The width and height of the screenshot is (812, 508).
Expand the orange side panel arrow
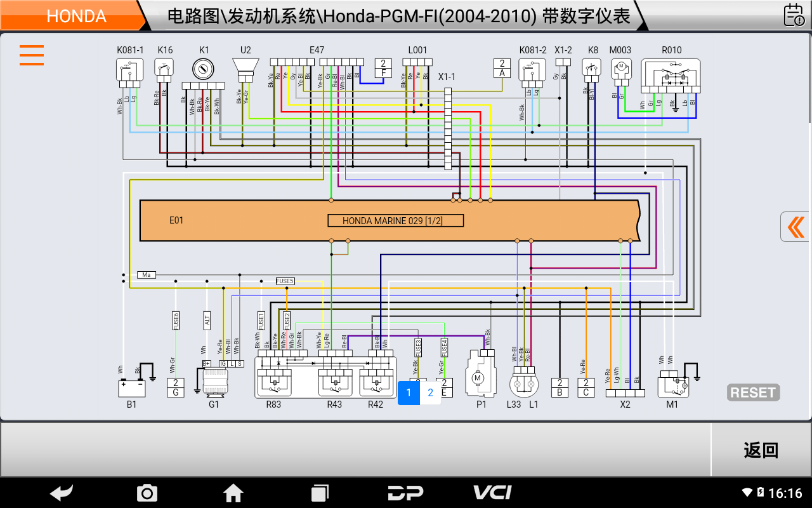(796, 227)
